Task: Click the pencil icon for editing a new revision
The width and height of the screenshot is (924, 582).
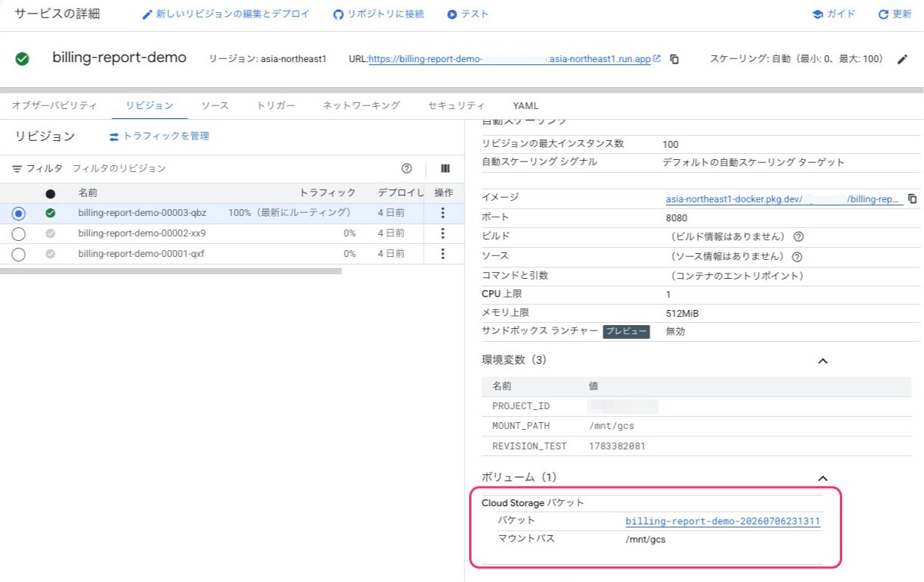Action: pos(148,14)
